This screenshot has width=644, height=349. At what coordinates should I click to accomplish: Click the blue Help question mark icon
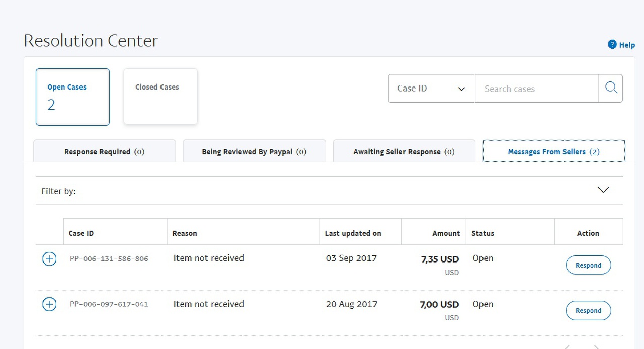coord(612,44)
